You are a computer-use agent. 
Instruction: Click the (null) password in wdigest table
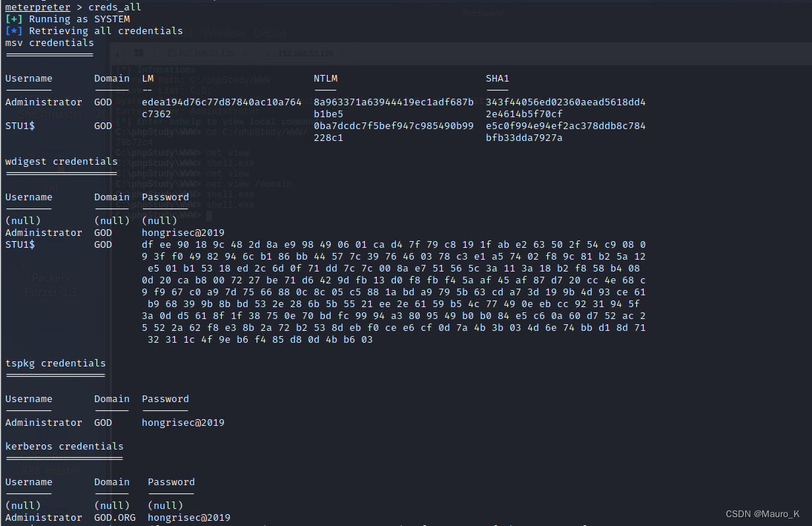[x=159, y=221]
